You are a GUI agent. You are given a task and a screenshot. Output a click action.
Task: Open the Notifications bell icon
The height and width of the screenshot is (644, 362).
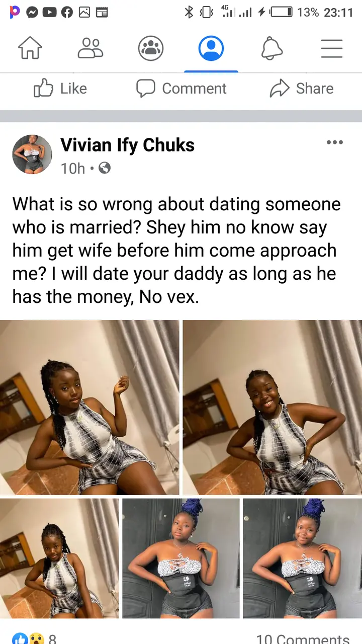(x=272, y=49)
